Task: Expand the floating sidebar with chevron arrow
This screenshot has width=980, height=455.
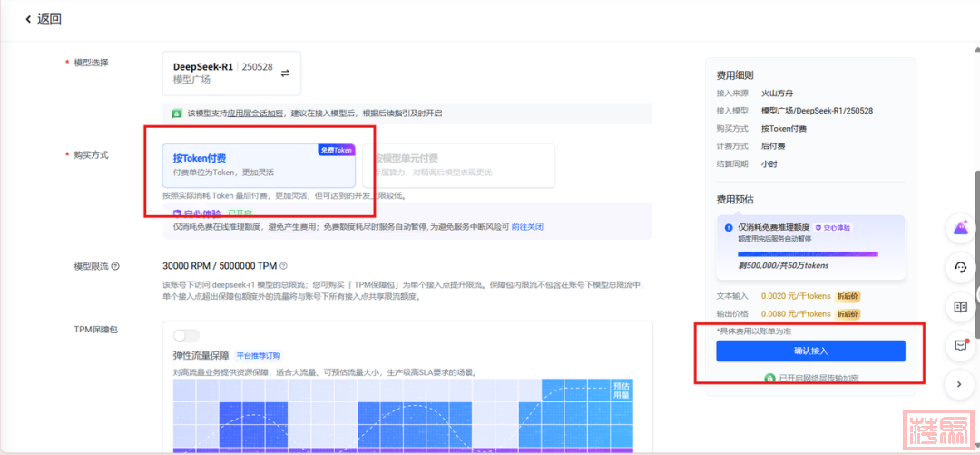Action: 959,385
